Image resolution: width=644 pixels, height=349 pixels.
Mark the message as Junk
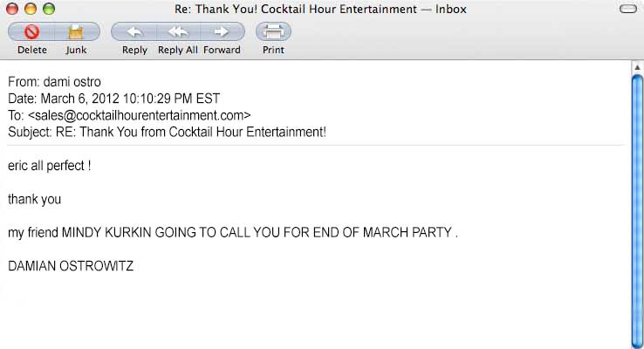76,32
